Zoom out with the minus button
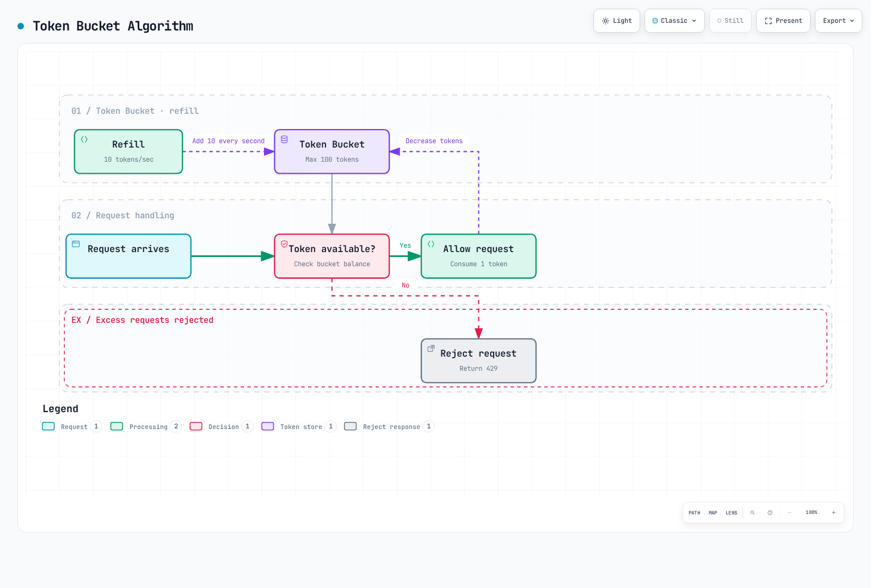This screenshot has height=588, width=871. 789,513
